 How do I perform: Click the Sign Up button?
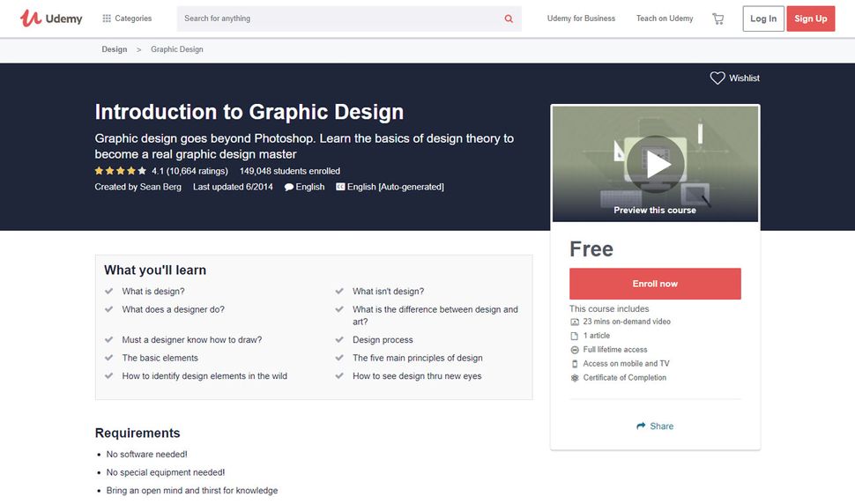point(810,19)
